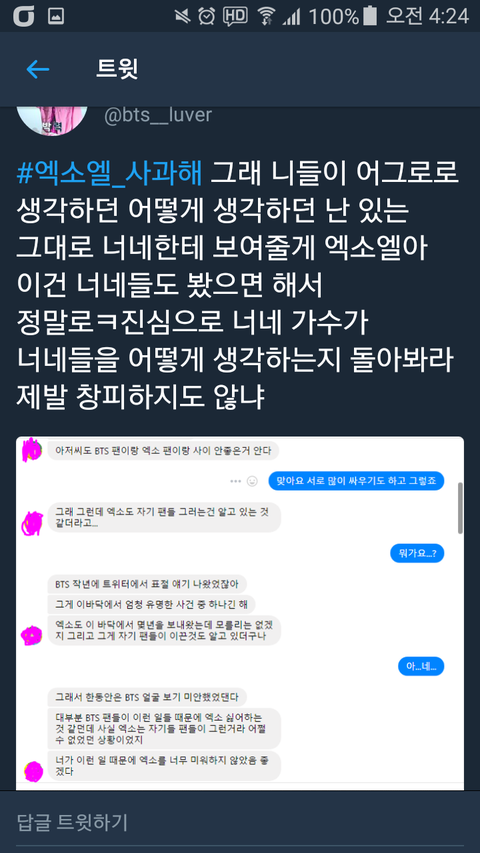The image size is (480, 853).
Task: Open the #엑소엘_사과해 hashtag
Action: point(109,174)
